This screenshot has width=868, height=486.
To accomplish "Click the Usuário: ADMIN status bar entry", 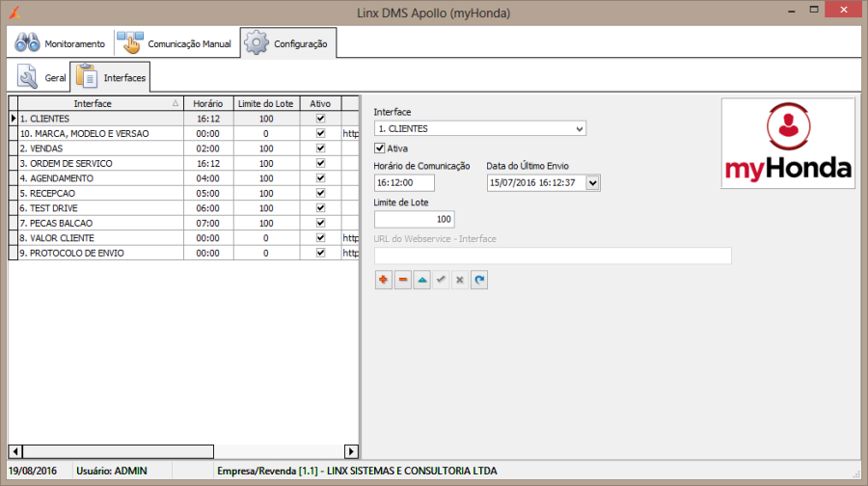I will [112, 472].
